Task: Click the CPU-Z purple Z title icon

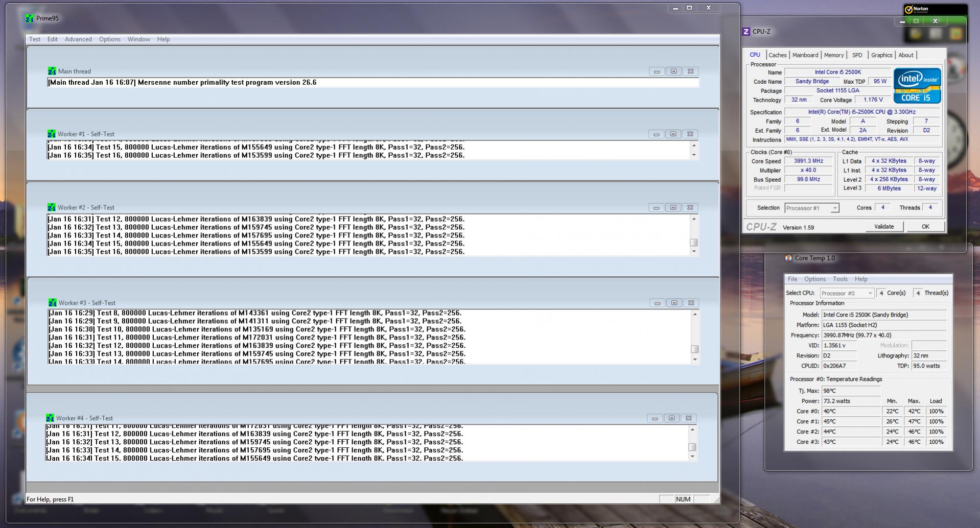Action: pyautogui.click(x=746, y=32)
